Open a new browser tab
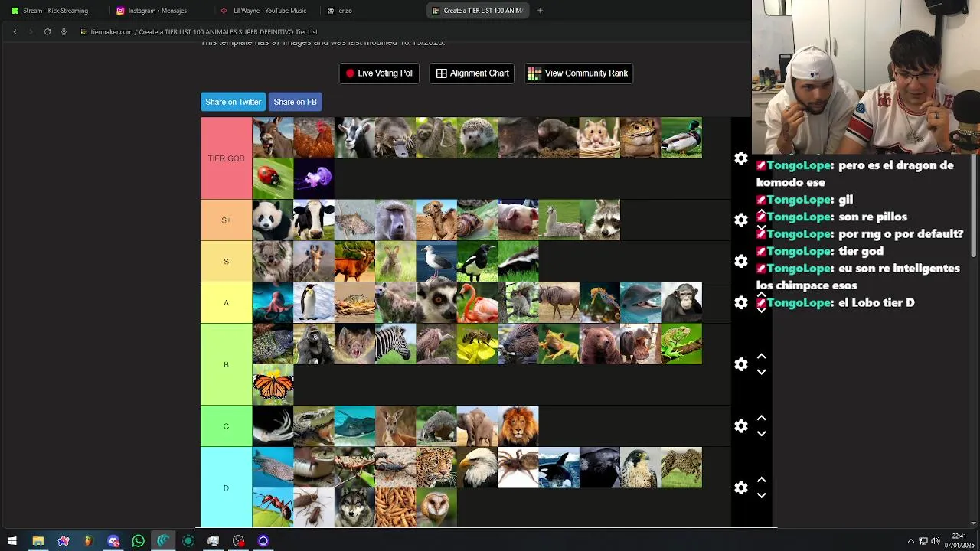Screen dimensions: 980x551 [x=540, y=11]
